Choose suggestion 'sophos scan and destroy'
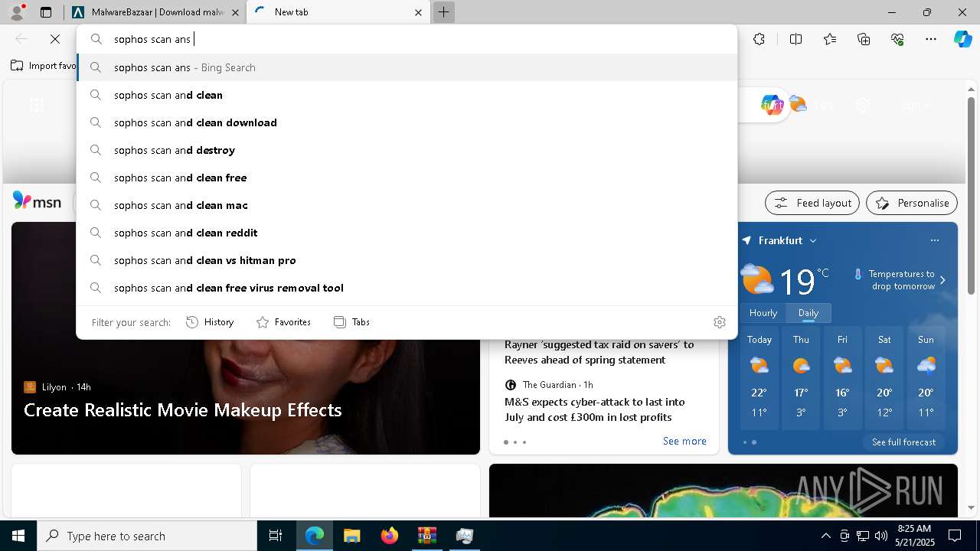 (x=407, y=150)
